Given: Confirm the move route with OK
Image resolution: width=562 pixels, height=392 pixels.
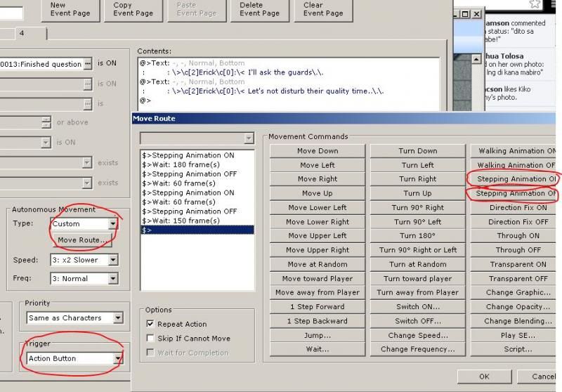Looking at the screenshot, I should [484, 377].
